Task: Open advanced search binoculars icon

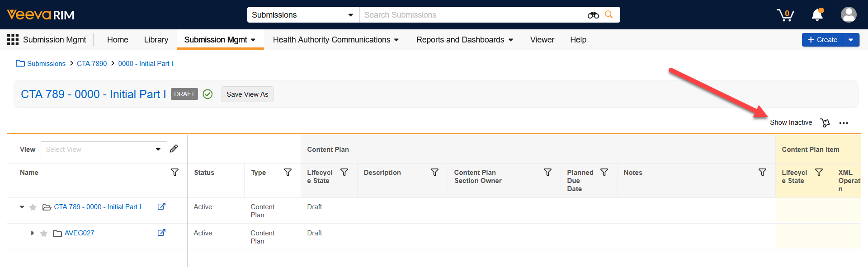Action: pos(593,15)
